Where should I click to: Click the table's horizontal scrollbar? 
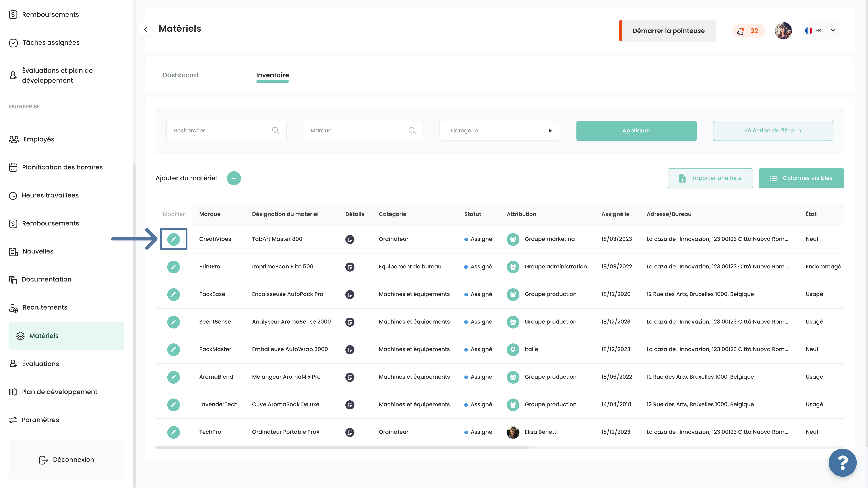[x=342, y=447]
